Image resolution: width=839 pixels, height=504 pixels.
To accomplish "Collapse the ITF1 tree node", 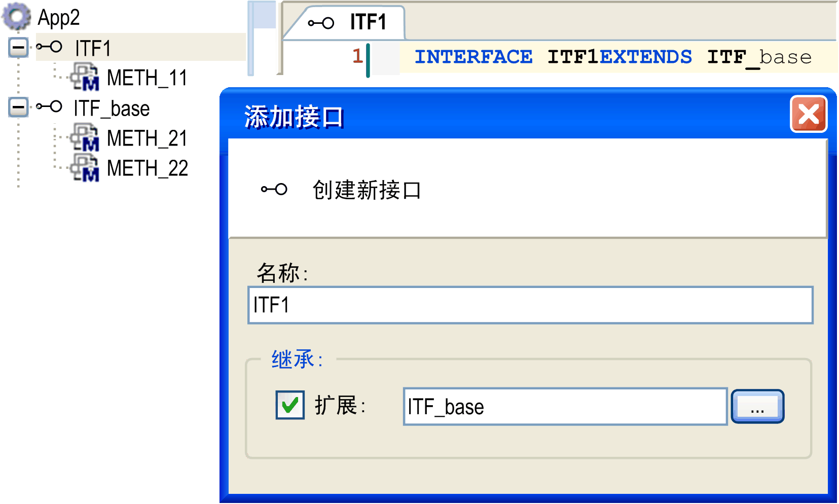I will pos(18,48).
